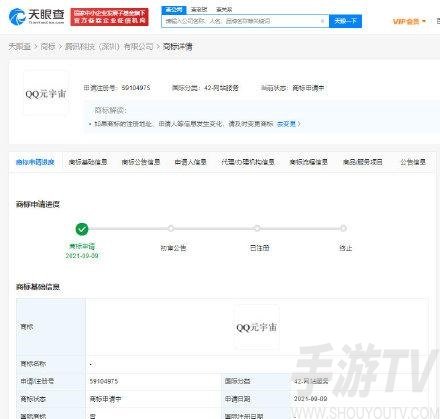Select the 查关系 search tab

pos(224,10)
